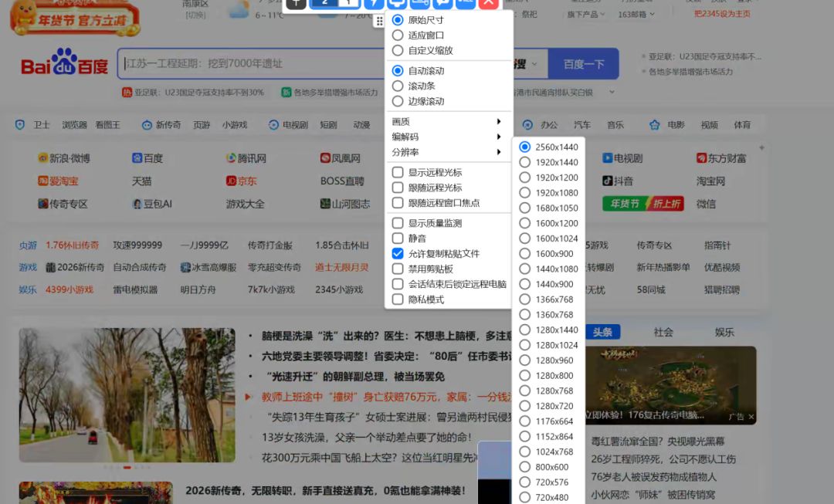The height and width of the screenshot is (504, 834).
Task: Click the plus icon right of site grid
Action: point(761,147)
